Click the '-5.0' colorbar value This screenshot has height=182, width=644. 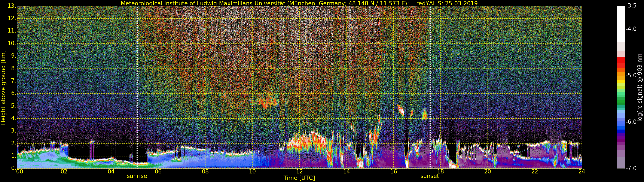pos(631,75)
